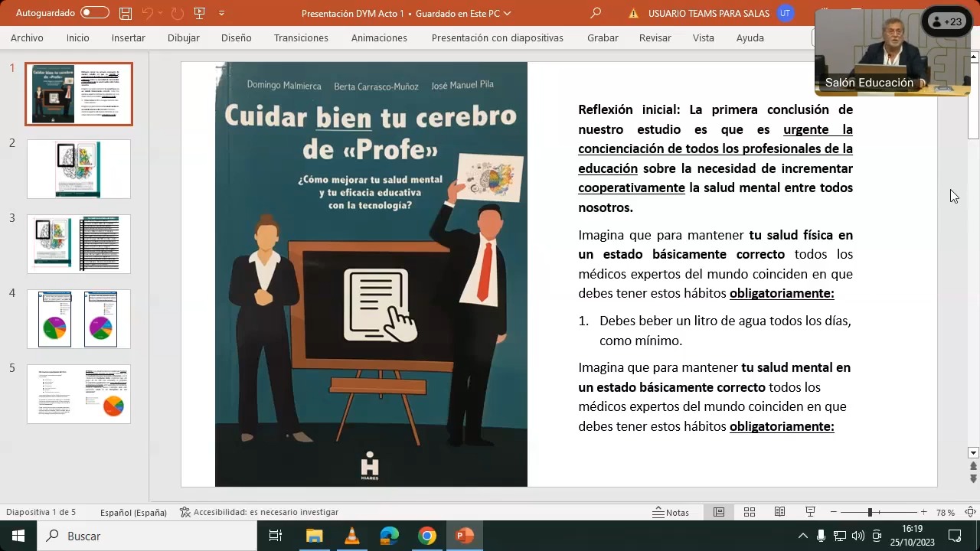Open the Customize Quick Access Toolbar dropdown
The width and height of the screenshot is (980, 551).
coord(222,13)
